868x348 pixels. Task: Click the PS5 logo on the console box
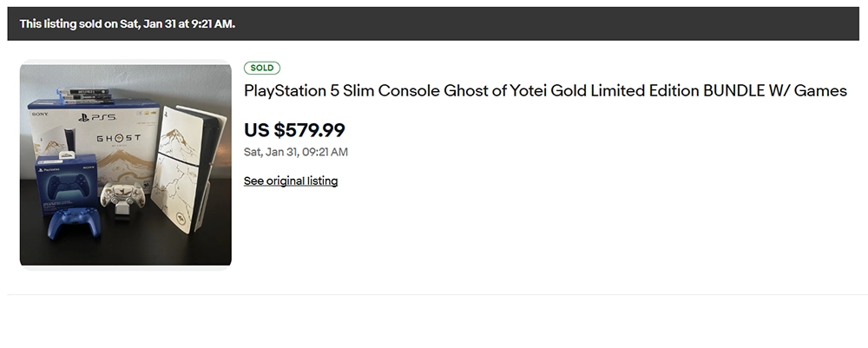[102, 116]
